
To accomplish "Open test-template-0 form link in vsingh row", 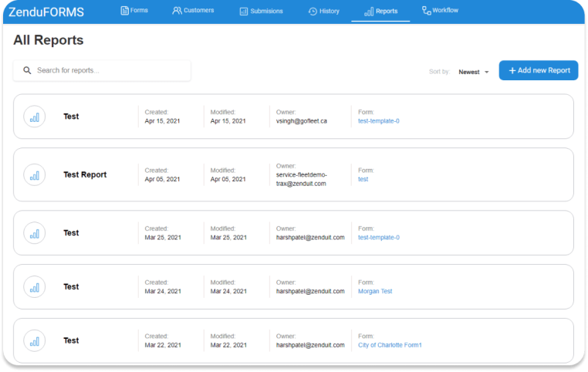I will (378, 121).
